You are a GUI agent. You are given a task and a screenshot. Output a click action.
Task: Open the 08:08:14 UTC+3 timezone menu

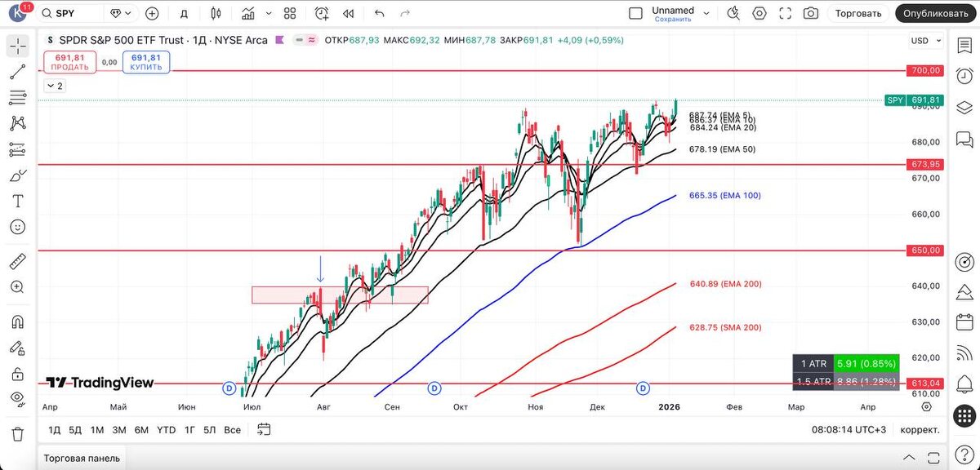[x=849, y=429]
